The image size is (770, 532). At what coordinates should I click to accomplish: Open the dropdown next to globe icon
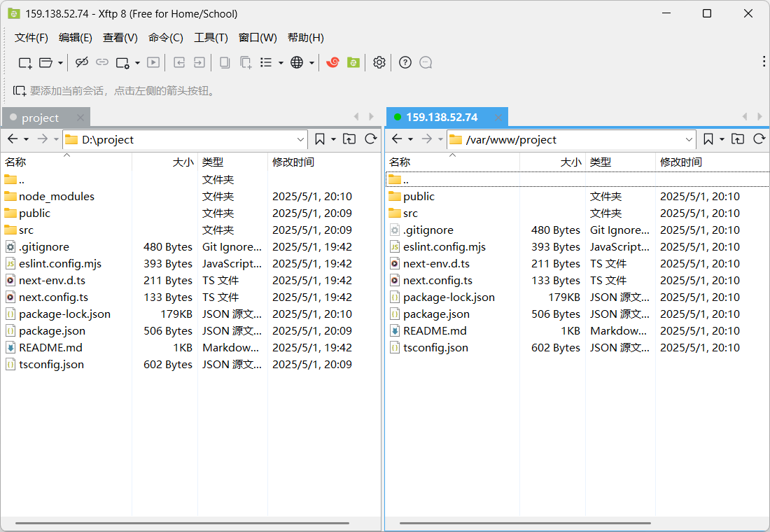311,63
